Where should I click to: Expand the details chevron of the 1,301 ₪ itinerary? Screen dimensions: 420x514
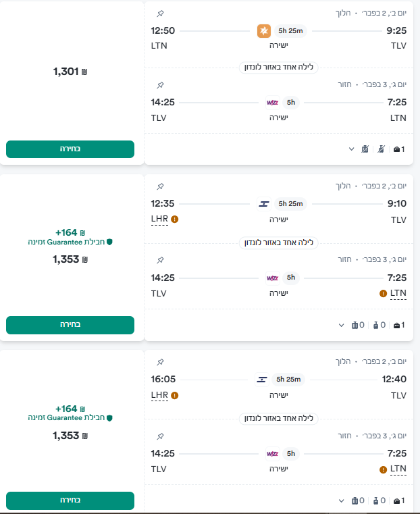tap(351, 149)
